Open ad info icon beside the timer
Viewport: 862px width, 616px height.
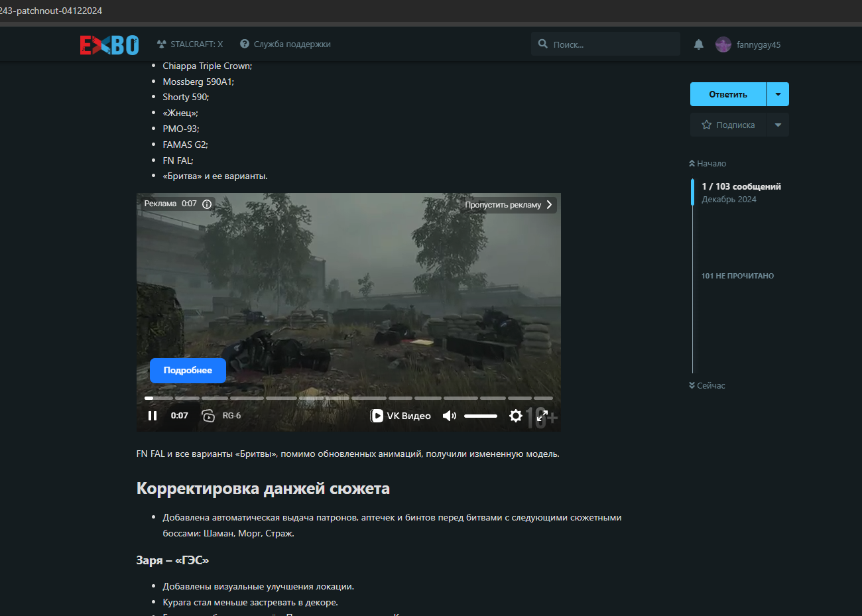[207, 204]
